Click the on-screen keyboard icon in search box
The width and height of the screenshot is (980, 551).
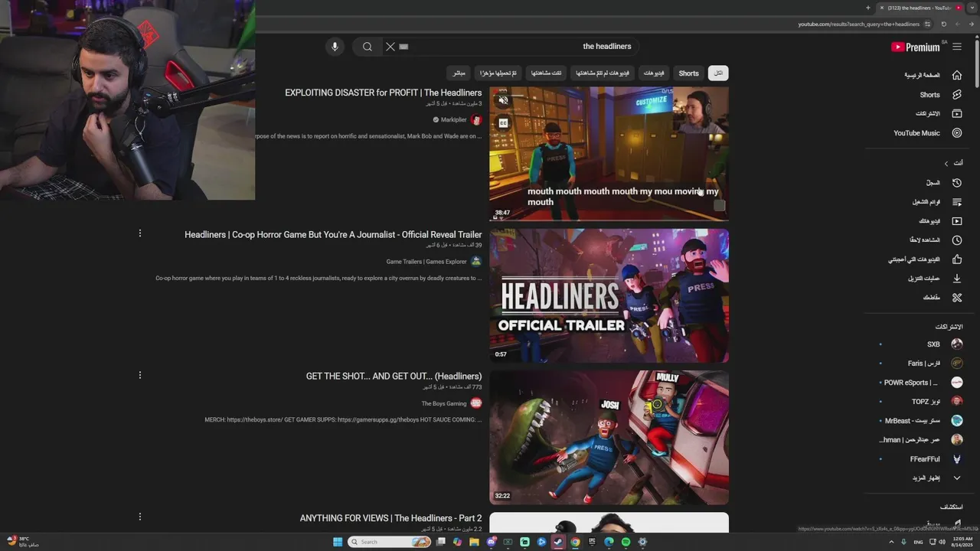(x=404, y=47)
